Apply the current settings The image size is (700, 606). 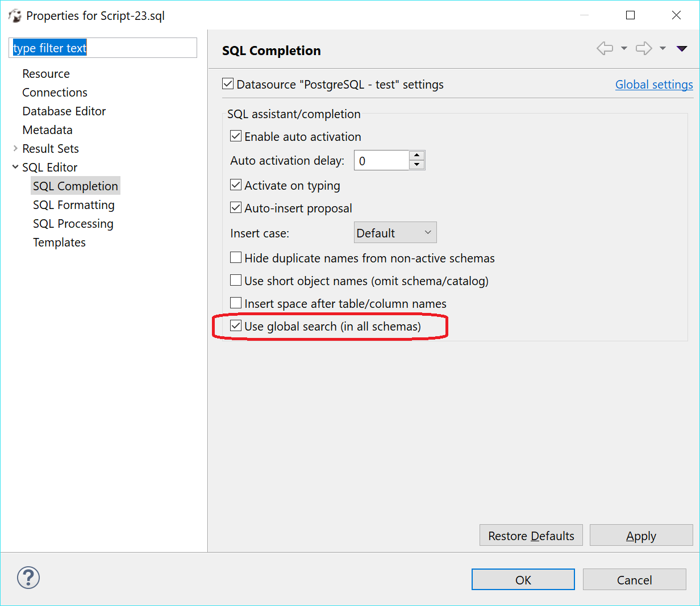pos(641,535)
